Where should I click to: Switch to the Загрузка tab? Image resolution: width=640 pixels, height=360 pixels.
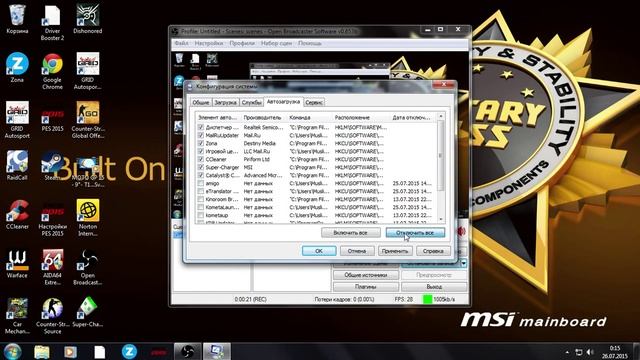tap(225, 102)
